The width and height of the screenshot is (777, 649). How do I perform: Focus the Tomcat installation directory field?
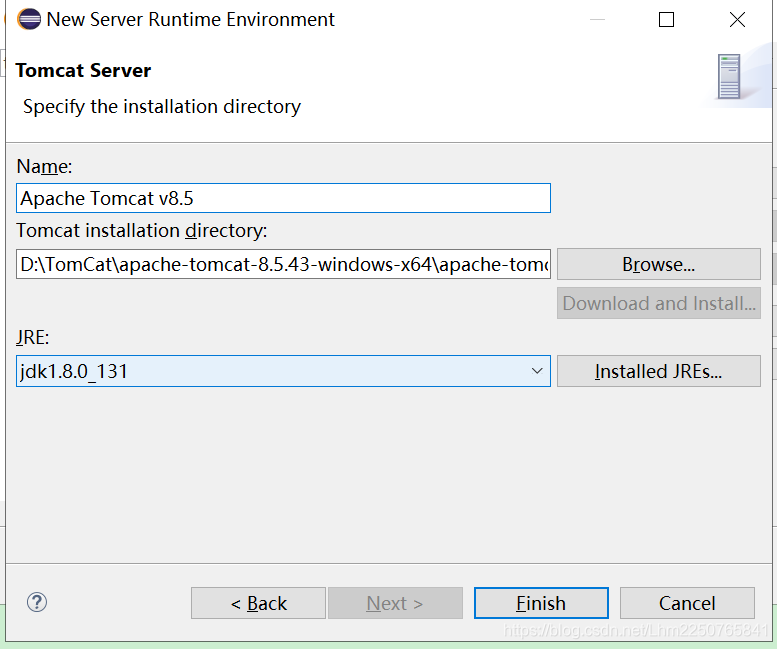coord(283,264)
